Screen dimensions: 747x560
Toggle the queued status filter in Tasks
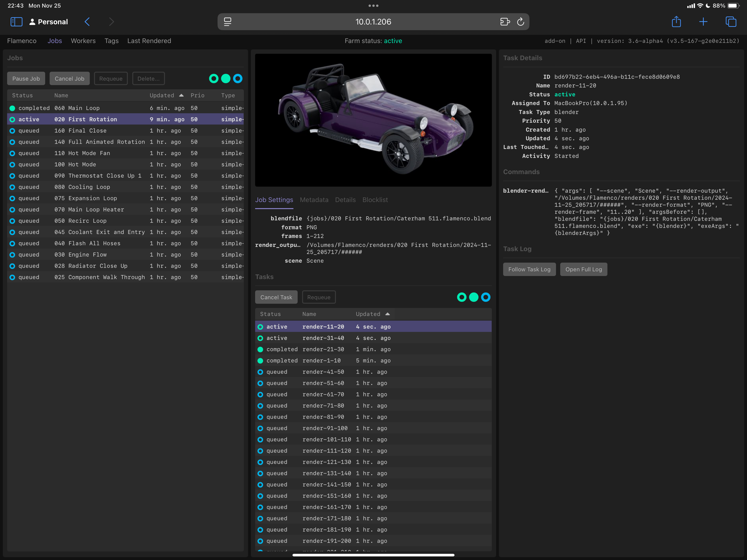coord(486,297)
